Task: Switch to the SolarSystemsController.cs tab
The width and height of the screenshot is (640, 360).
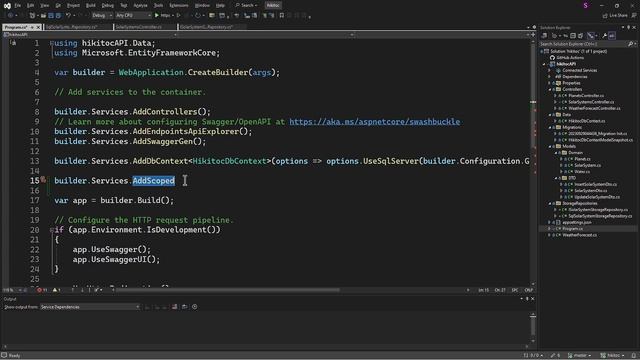Action: (x=138, y=27)
